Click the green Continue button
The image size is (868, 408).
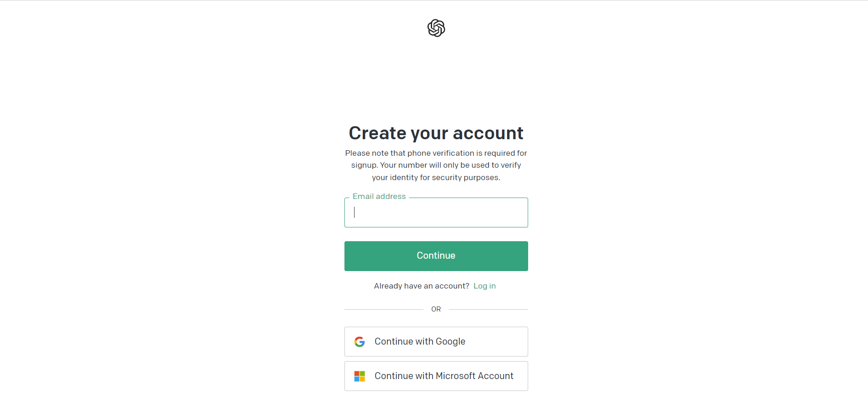coord(436,256)
